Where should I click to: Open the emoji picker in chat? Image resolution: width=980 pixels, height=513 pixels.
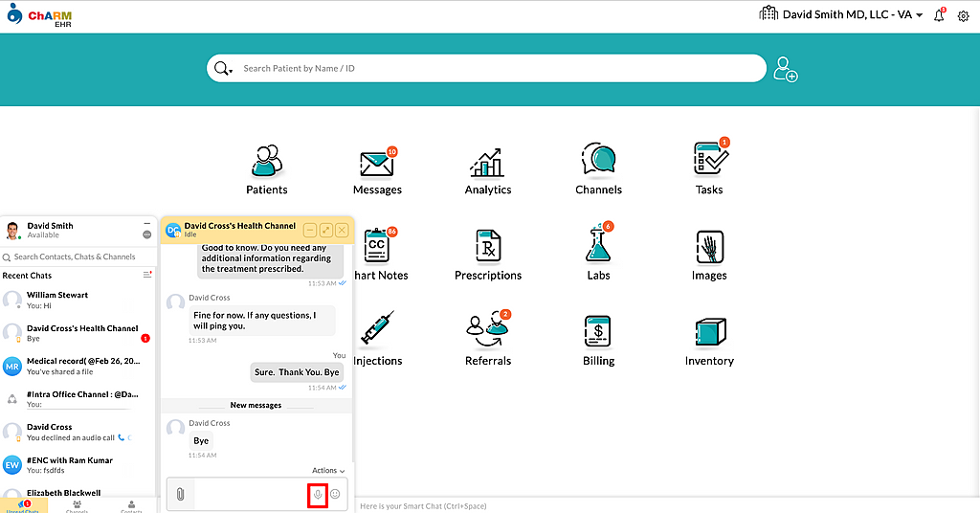pyautogui.click(x=336, y=495)
